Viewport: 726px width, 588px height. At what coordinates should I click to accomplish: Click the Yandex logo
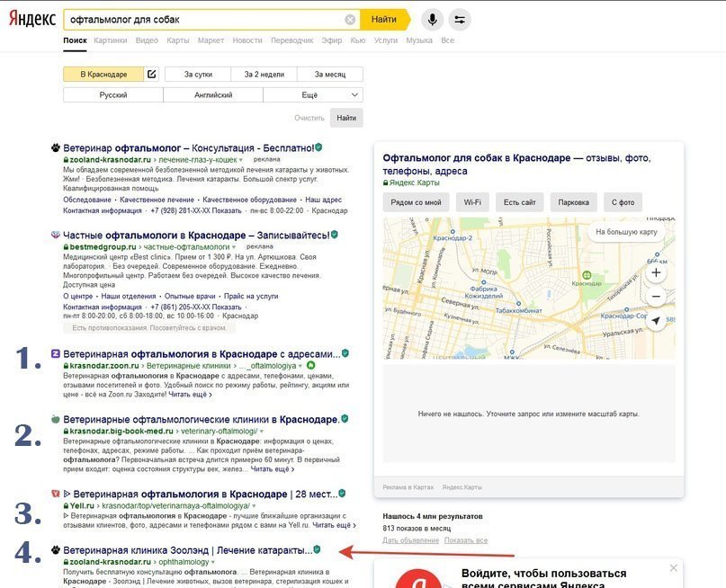point(32,20)
